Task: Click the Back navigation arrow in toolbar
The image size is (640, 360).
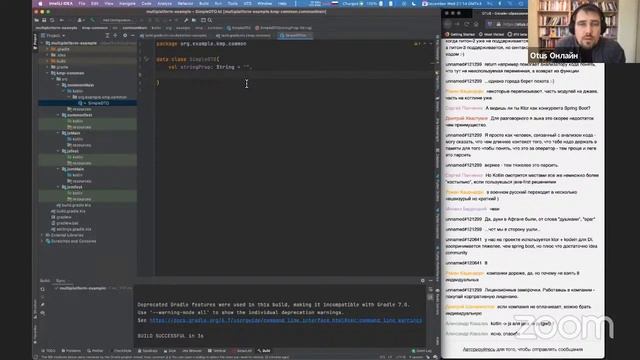Action: click(x=62, y=20)
